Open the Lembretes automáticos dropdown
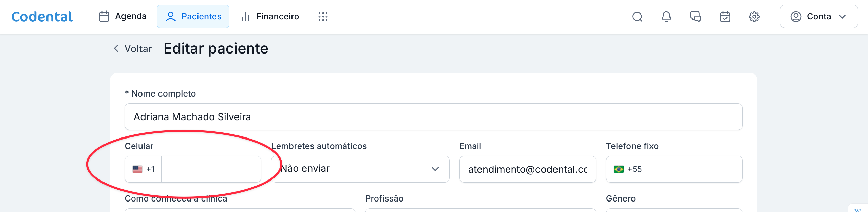The image size is (868, 212). [x=360, y=169]
